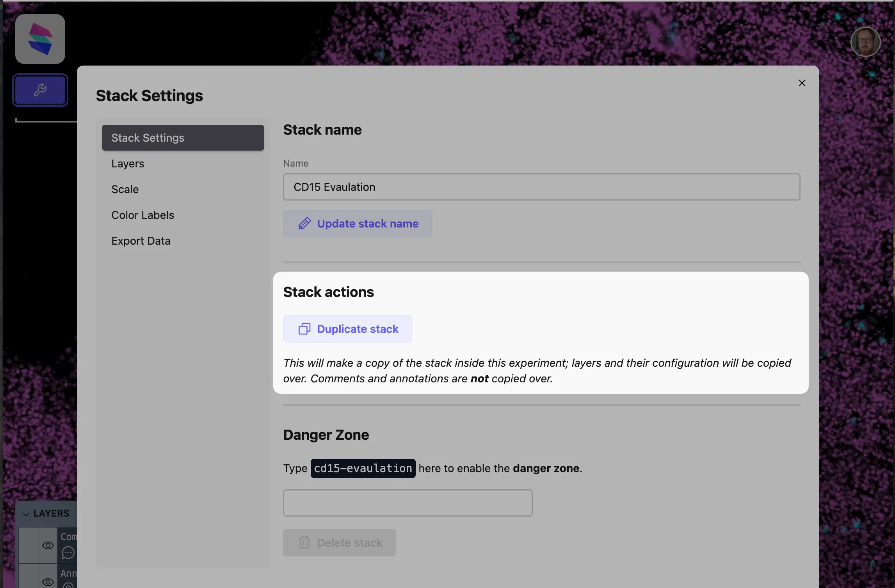Focus the stack Name input field
The image size is (895, 588).
pyautogui.click(x=541, y=187)
